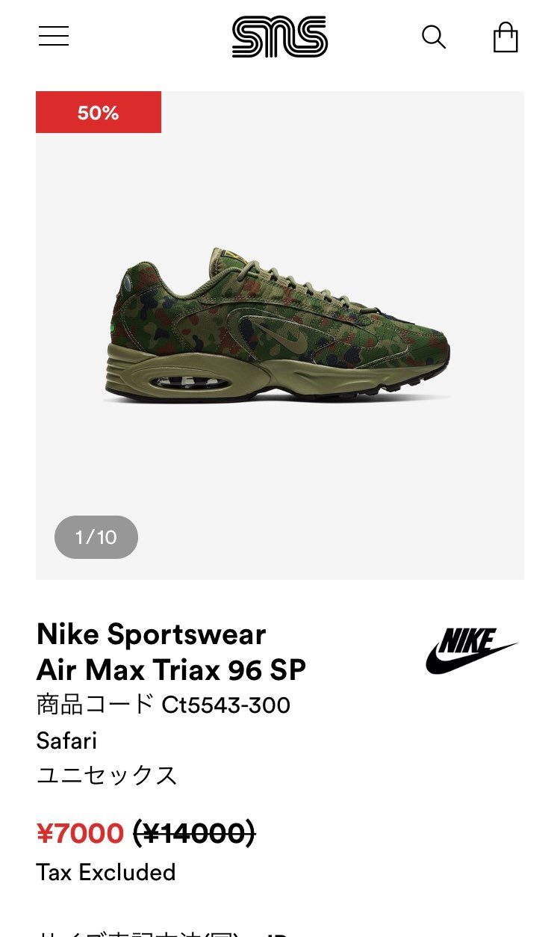Tap the visible Air unit on the sneaker's heel

[x=178, y=382]
